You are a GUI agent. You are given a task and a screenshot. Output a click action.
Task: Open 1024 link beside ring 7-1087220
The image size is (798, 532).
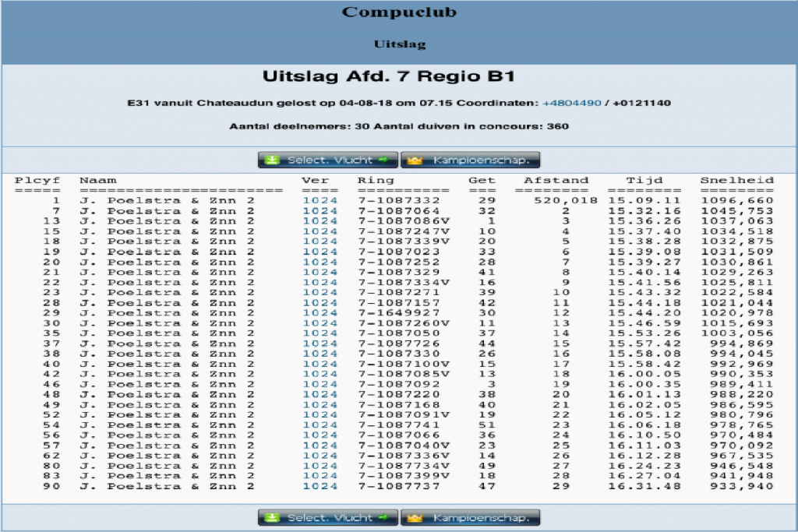click(x=320, y=394)
